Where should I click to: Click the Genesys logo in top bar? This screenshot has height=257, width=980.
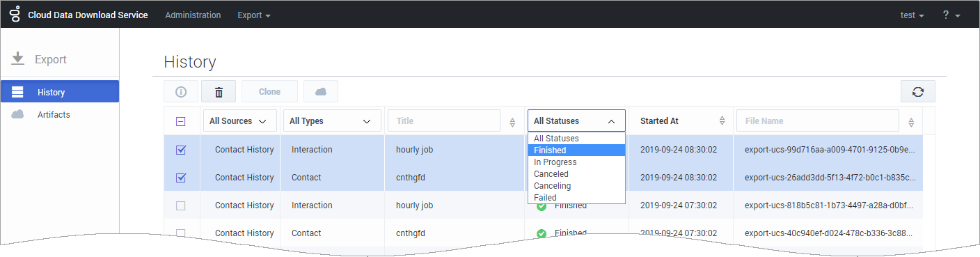[x=14, y=14]
